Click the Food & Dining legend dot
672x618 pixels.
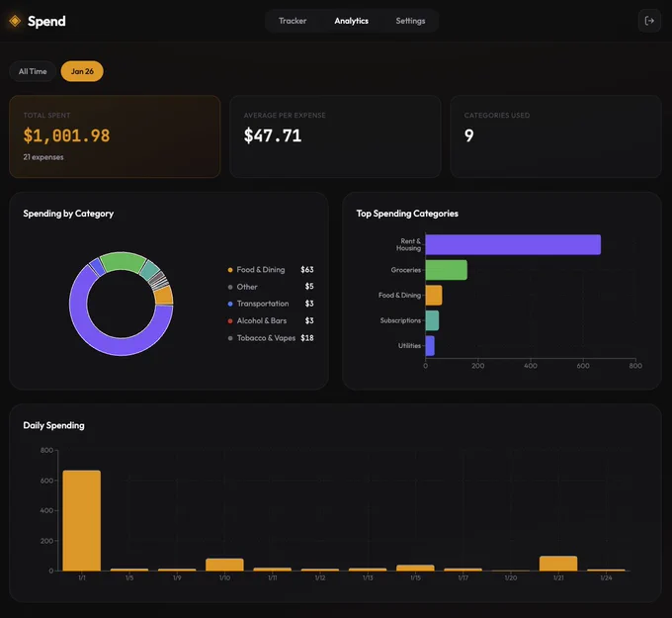tap(230, 270)
